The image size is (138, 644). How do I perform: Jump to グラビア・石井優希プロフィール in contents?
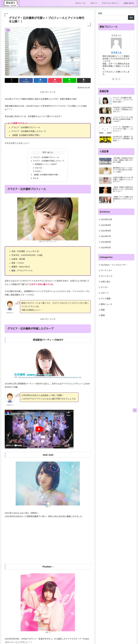click(x=46, y=157)
